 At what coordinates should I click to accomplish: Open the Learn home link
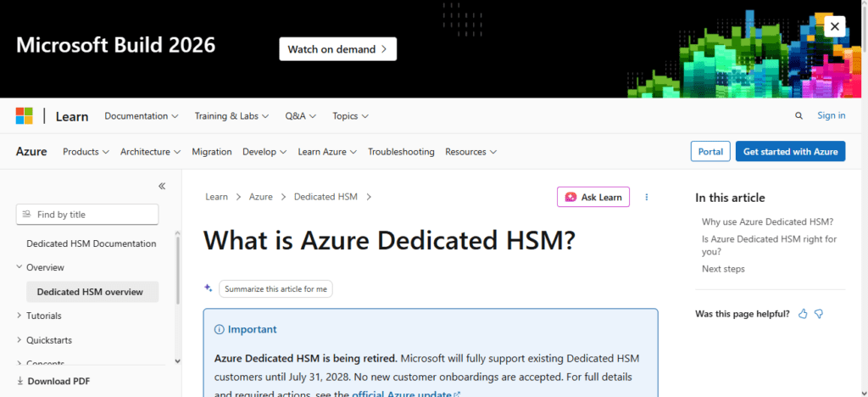pyautogui.click(x=72, y=116)
